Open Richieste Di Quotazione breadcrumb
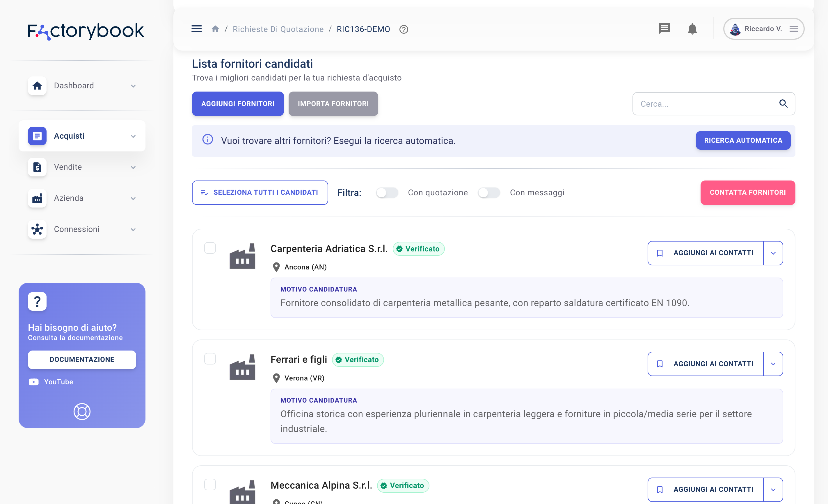The width and height of the screenshot is (828, 504). coord(278,29)
